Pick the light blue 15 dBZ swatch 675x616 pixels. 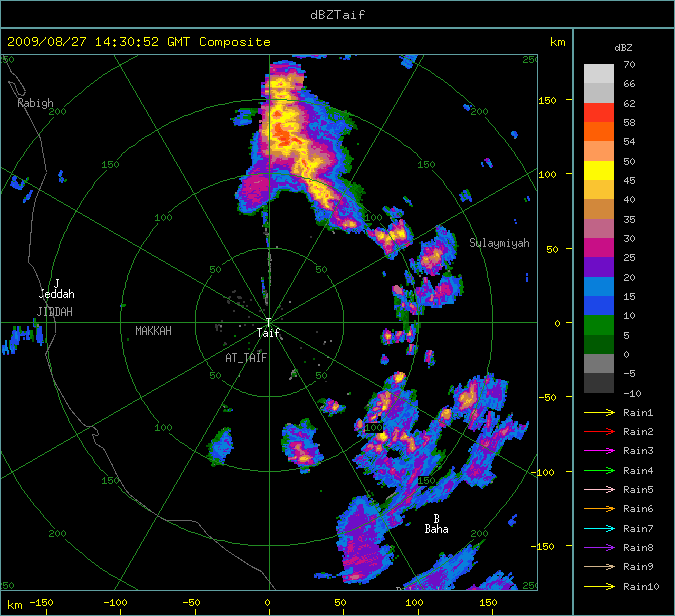tap(599, 286)
